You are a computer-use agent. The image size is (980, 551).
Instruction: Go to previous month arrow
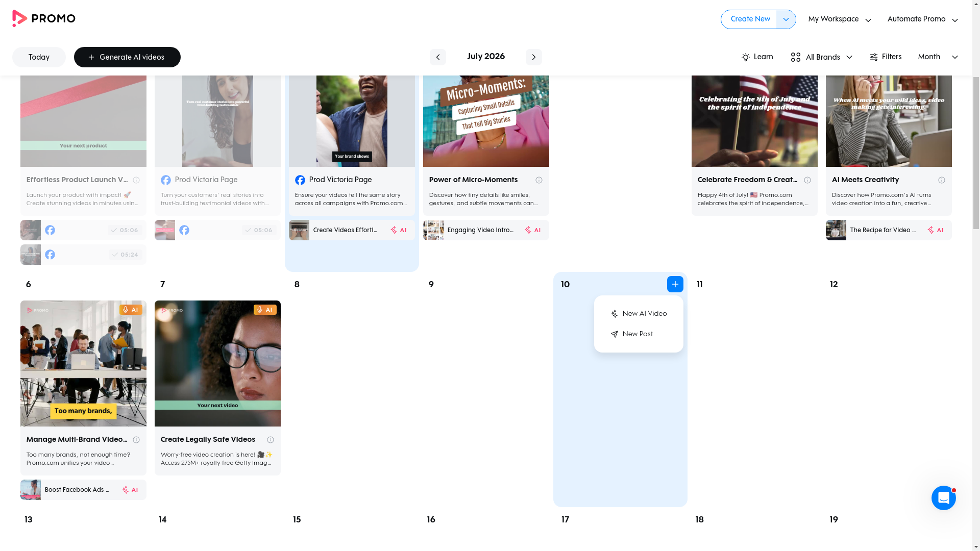437,57
